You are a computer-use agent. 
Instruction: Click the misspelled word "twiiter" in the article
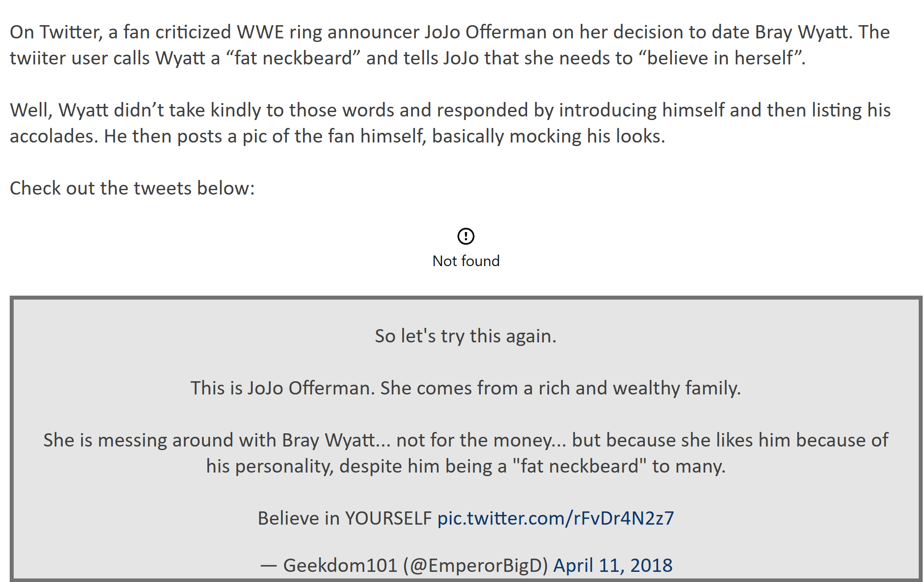[38, 58]
